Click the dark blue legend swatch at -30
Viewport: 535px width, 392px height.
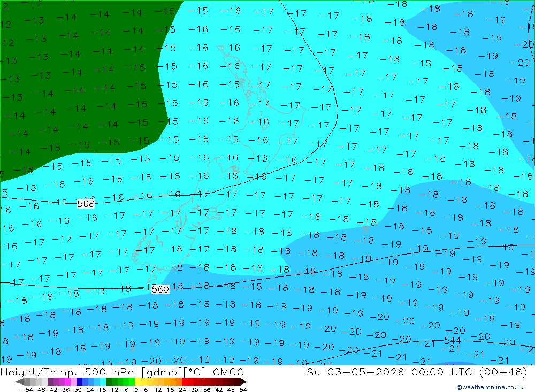80,382
